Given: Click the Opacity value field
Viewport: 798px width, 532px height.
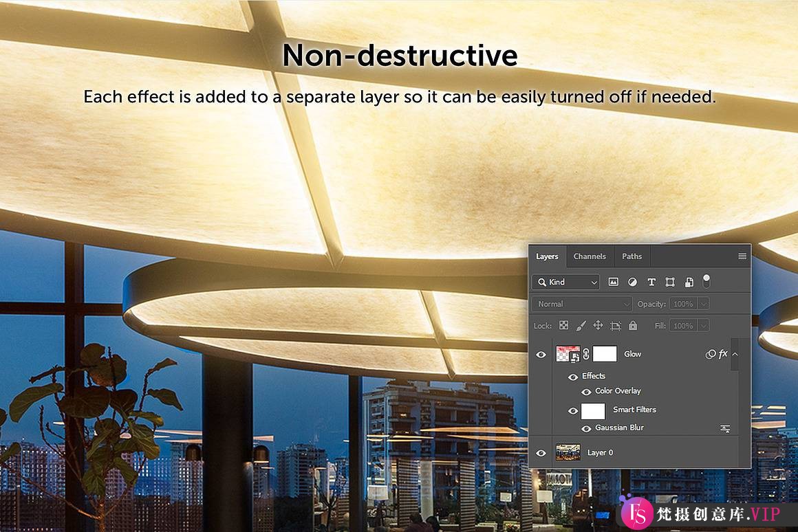Looking at the screenshot, I should [683, 304].
